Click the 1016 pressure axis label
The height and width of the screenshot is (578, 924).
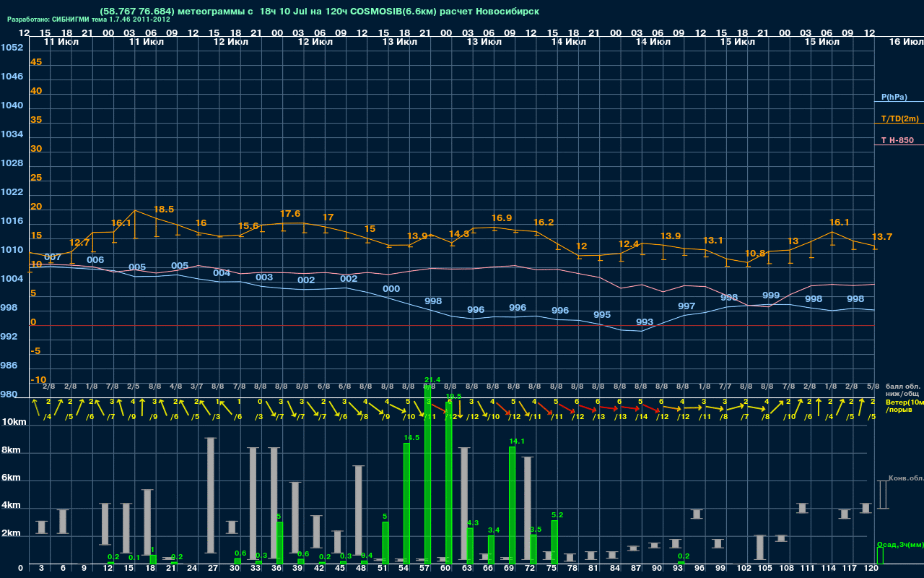point(12,221)
